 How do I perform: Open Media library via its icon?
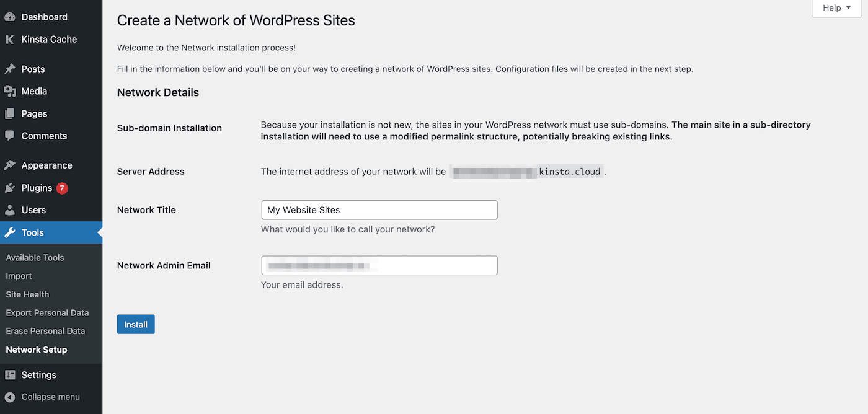(10, 91)
